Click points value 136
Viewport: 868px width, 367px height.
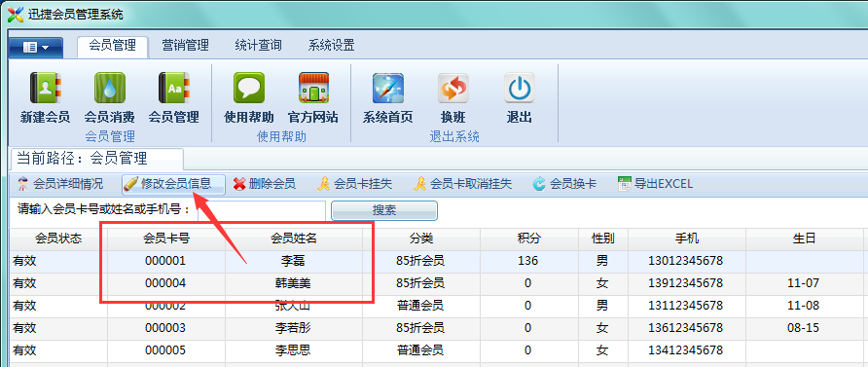[528, 261]
